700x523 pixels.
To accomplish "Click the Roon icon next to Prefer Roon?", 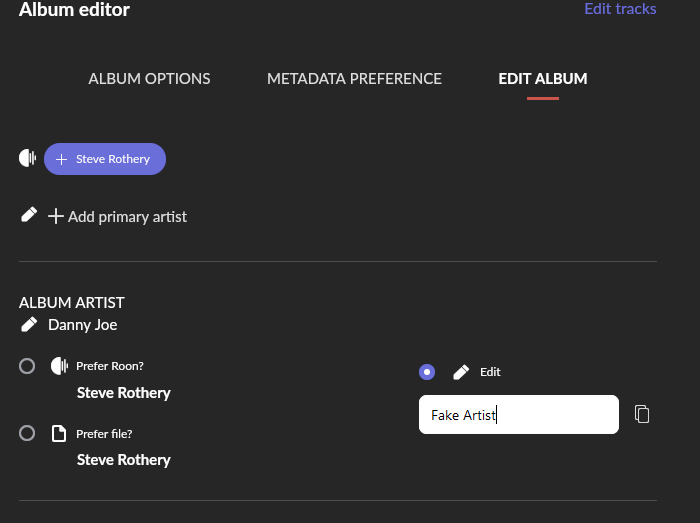I will click(x=59, y=366).
